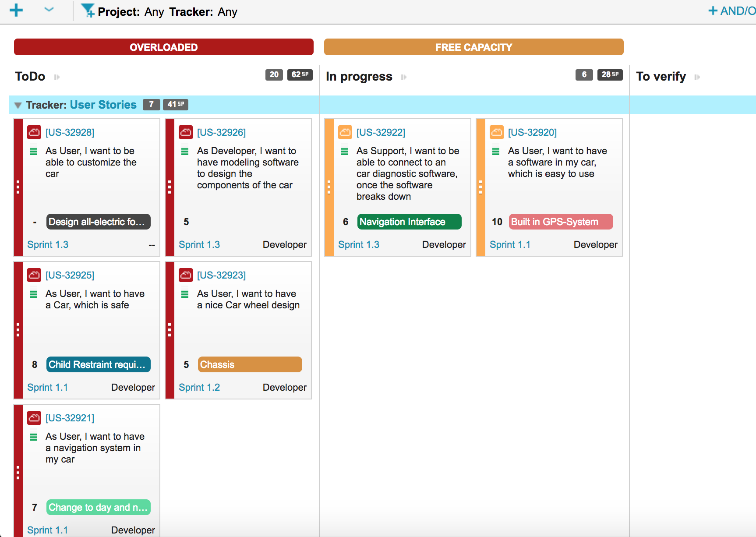Click the Sprint 1.3 link on US-32928
Image resolution: width=756 pixels, height=537 pixels.
point(48,244)
